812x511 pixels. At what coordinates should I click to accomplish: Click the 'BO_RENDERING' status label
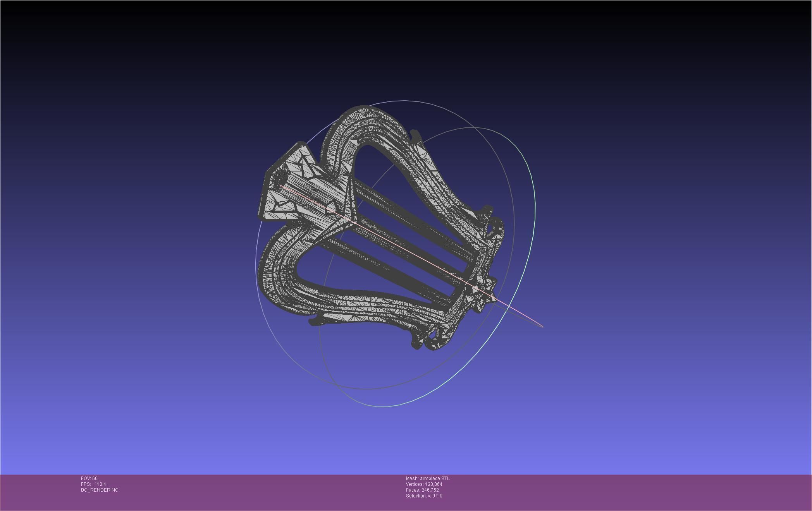pyautogui.click(x=100, y=490)
